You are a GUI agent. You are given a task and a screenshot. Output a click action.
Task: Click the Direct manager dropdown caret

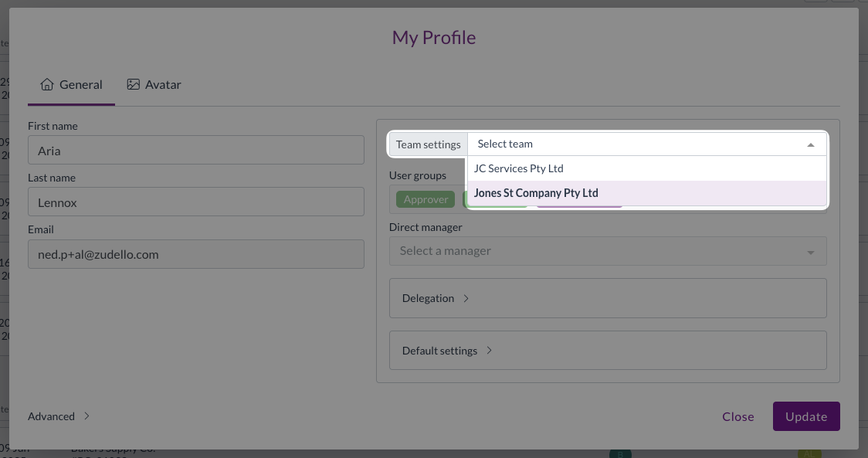coord(810,252)
